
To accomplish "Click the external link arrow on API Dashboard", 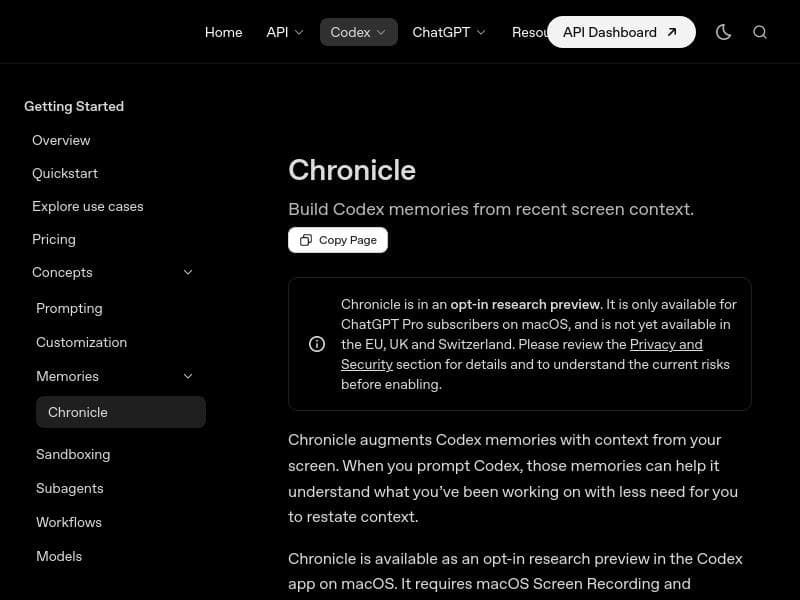I will tap(672, 32).
